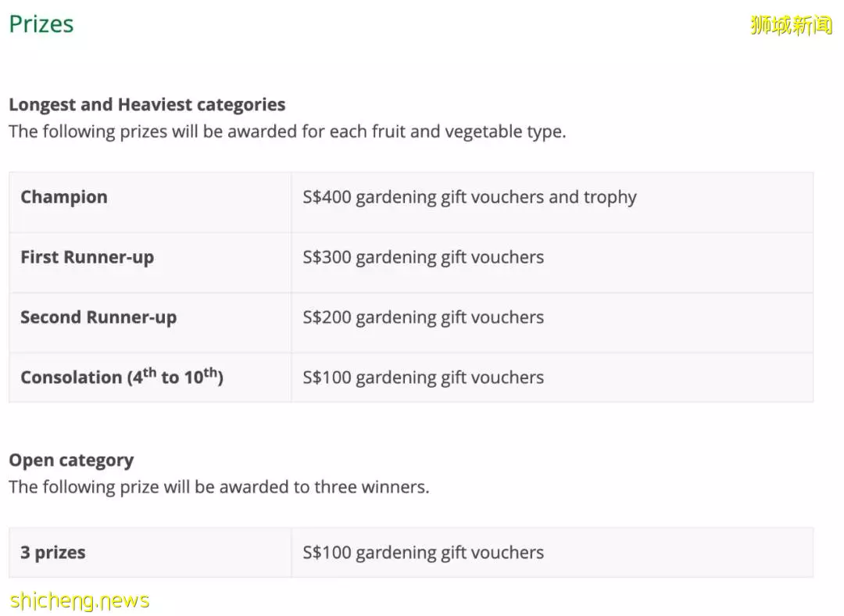Click the Consolation row S$100 vouchers text

pos(423,378)
